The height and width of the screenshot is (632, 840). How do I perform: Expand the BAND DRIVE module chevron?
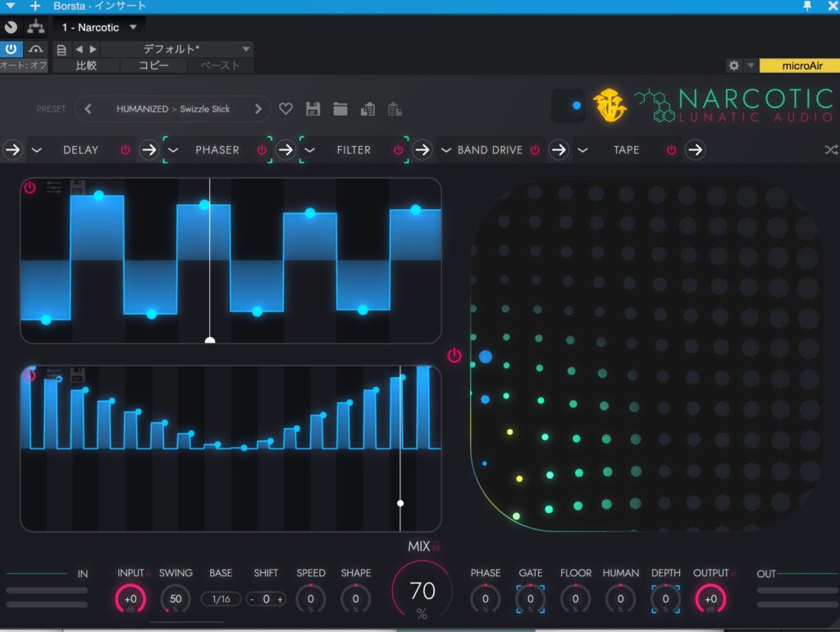click(446, 150)
